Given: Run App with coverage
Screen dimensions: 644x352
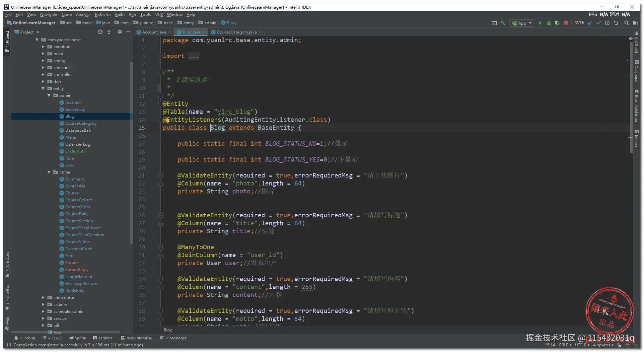Looking at the screenshot, I should click(557, 23).
